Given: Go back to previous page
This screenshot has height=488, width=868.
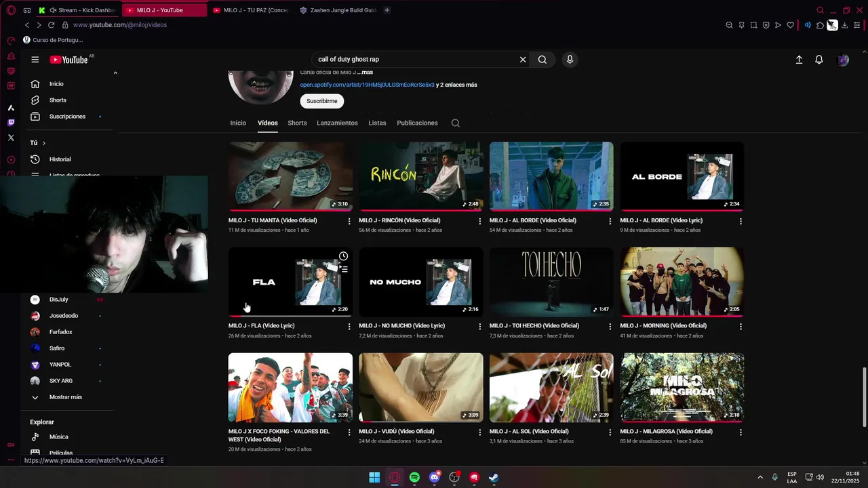Looking at the screenshot, I should [27, 25].
